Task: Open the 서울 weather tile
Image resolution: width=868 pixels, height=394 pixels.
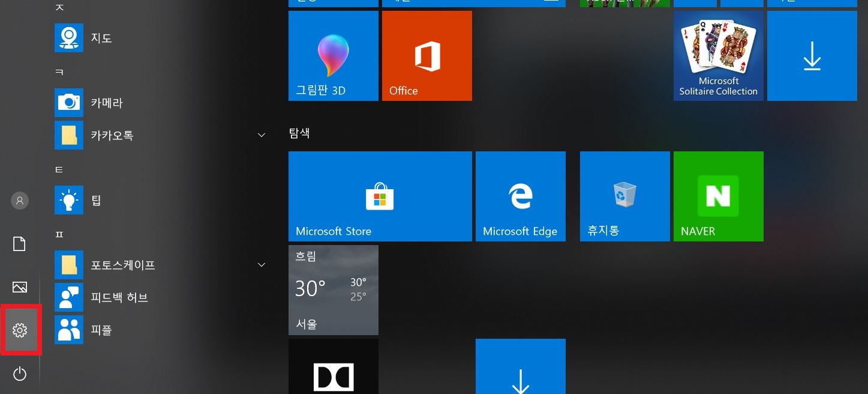Action: [x=334, y=290]
